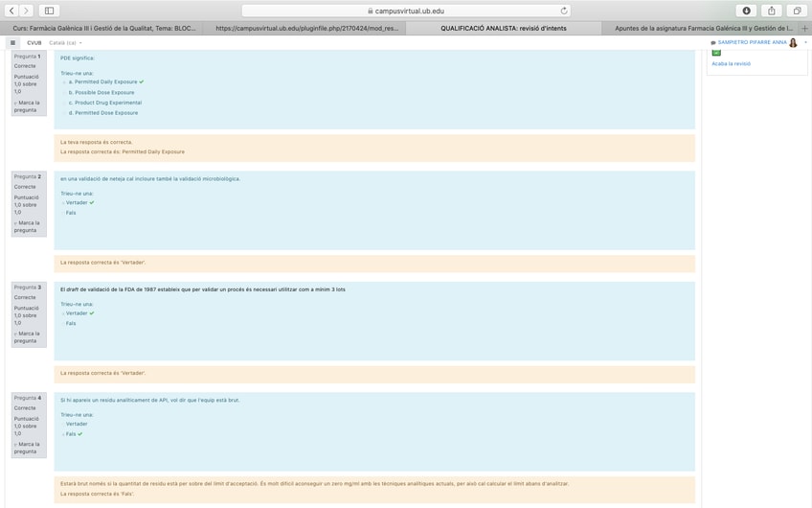This screenshot has width=812, height=508.
Task: Click the question 4 feedback beginning 'Estarà brut només'
Action: tap(314, 484)
